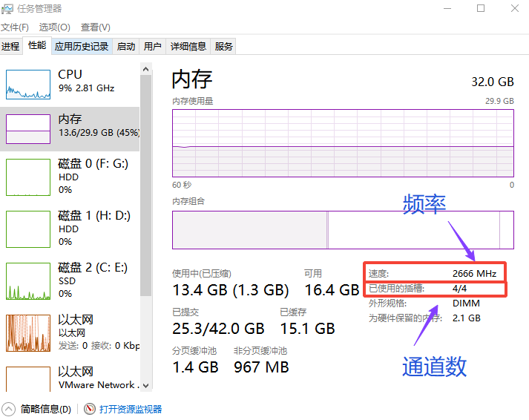
Task: Click the sidebar scroll down arrow
Action: point(145,386)
